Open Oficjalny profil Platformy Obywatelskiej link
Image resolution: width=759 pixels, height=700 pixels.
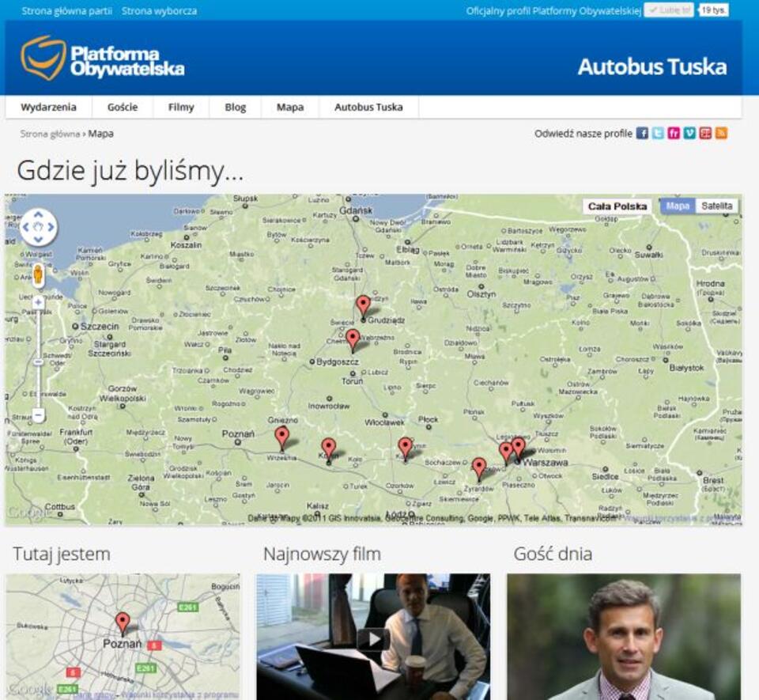(553, 10)
